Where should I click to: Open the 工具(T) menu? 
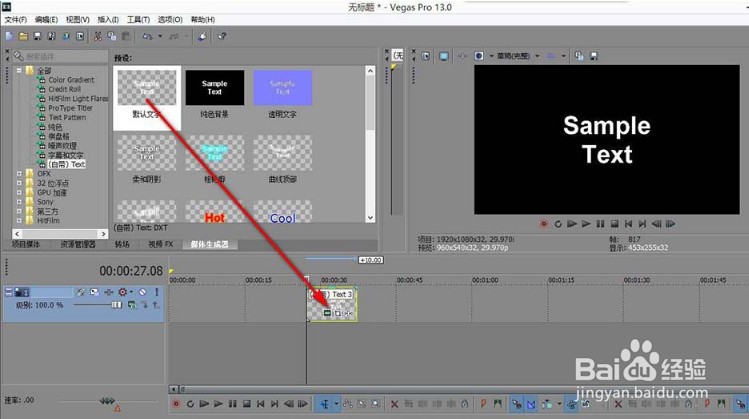pyautogui.click(x=139, y=20)
